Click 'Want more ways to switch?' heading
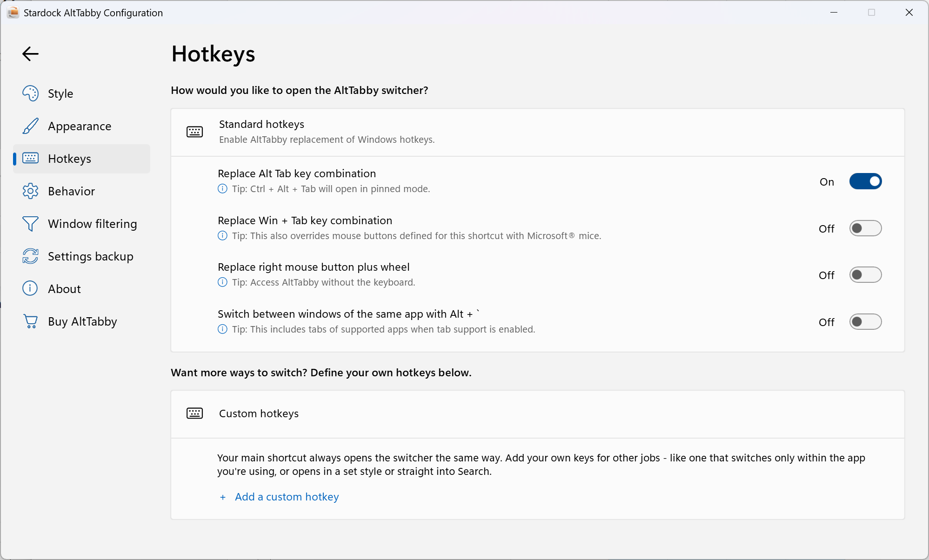Screen dimensions: 929x560 pos(321,373)
